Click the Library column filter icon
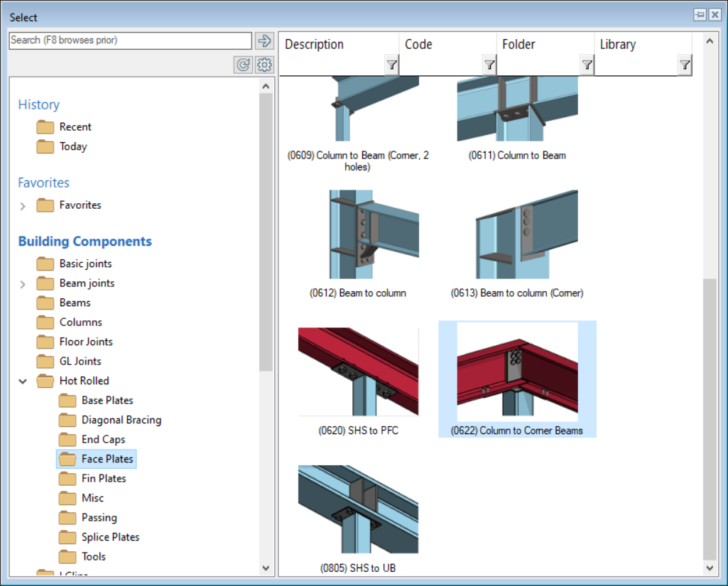The width and height of the screenshot is (728, 586). point(684,65)
